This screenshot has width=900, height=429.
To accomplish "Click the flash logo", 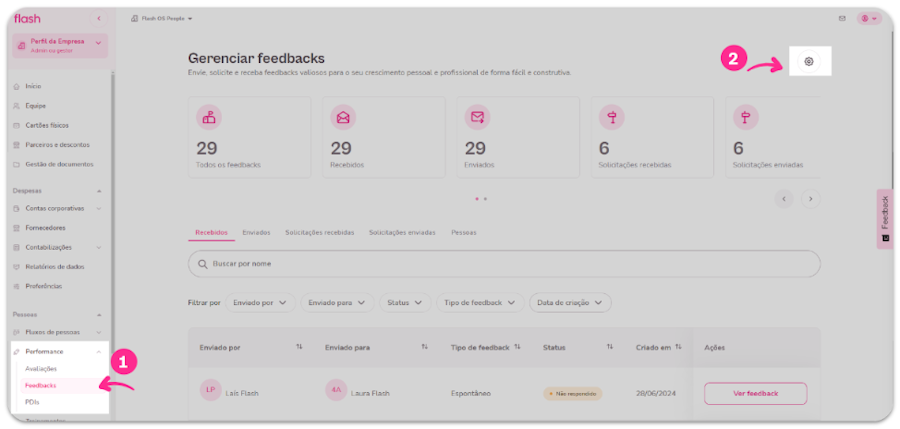I will [27, 19].
